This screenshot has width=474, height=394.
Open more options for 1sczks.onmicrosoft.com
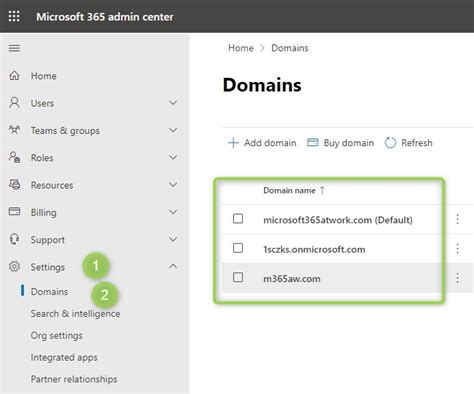click(457, 248)
